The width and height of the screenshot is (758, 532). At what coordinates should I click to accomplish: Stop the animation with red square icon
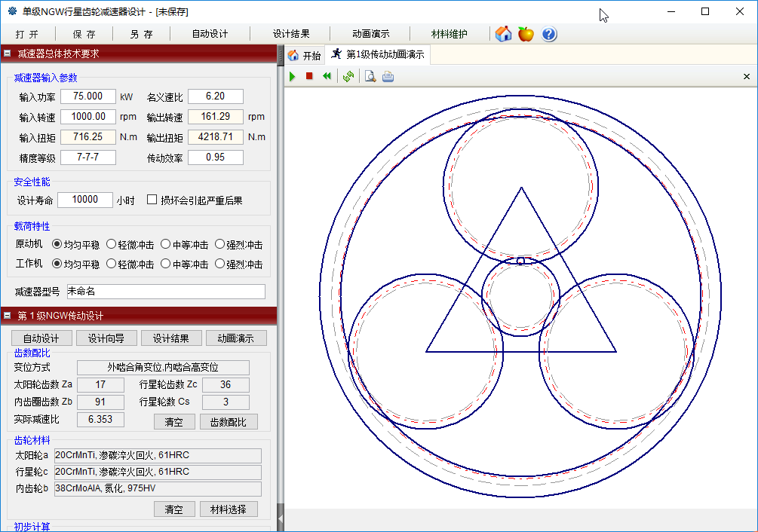tap(309, 76)
